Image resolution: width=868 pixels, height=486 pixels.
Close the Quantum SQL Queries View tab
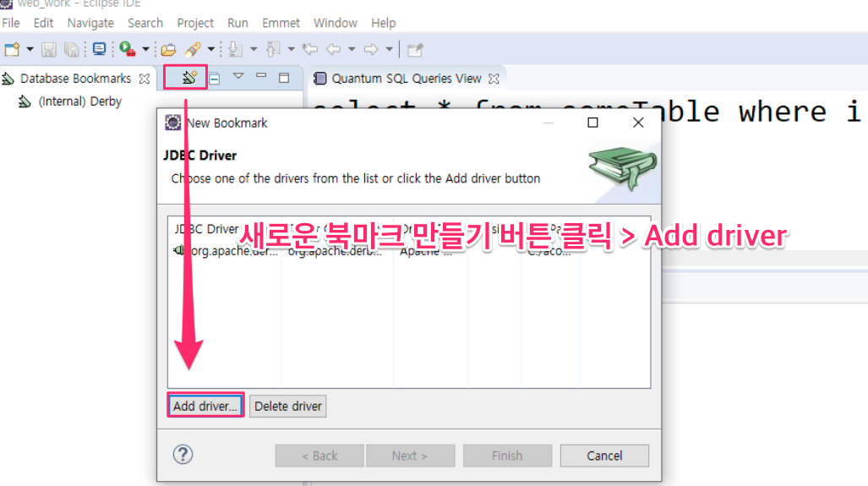tap(494, 79)
